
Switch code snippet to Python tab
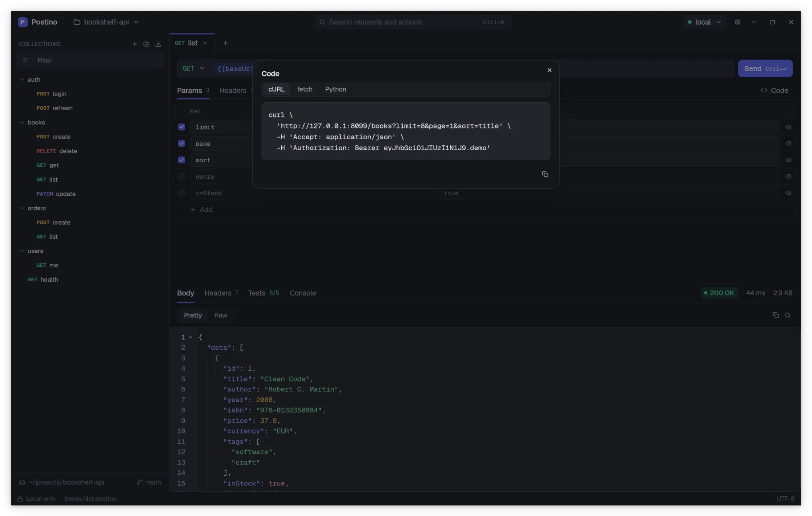point(336,89)
